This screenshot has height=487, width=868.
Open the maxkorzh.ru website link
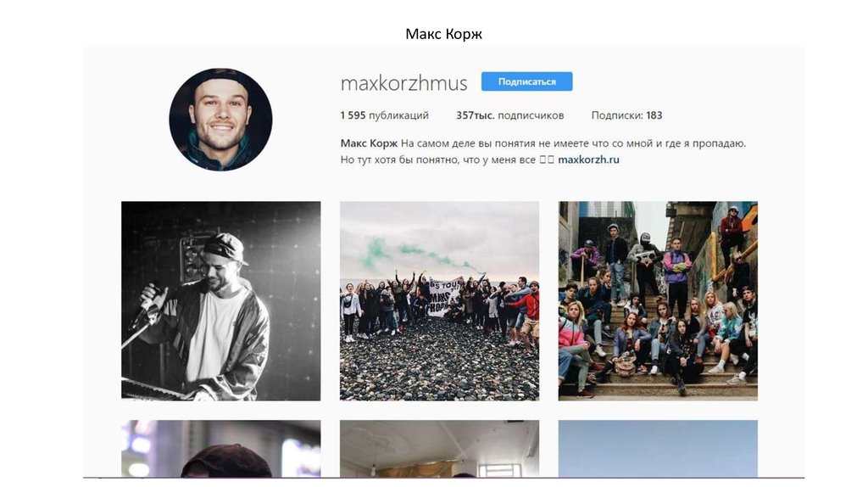pos(588,160)
